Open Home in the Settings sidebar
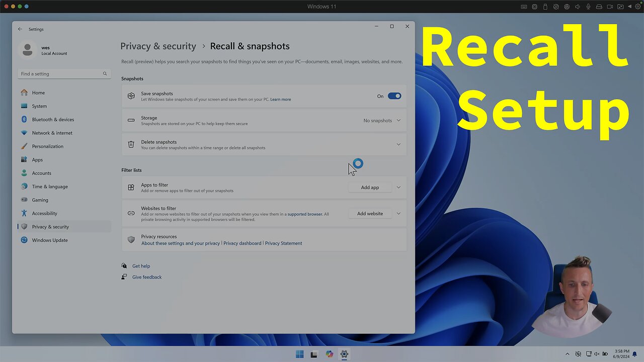Viewport: 644px width, 362px height. point(64,93)
